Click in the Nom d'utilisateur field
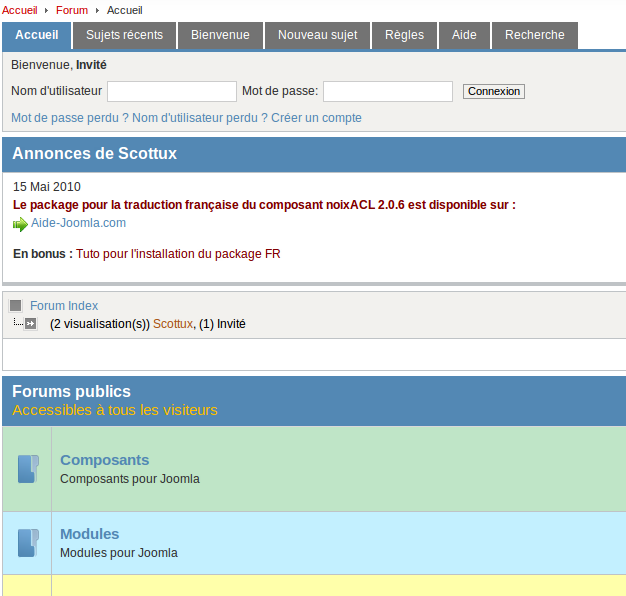 171,92
